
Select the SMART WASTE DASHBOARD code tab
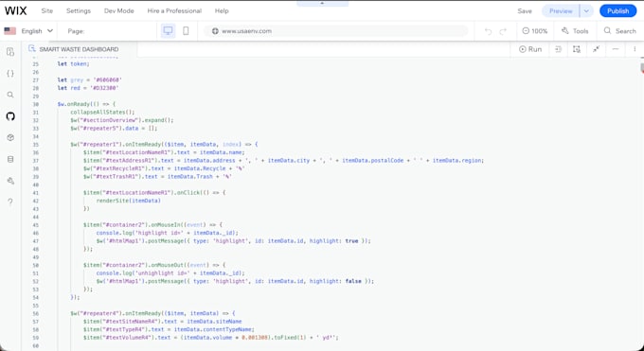tap(79, 49)
